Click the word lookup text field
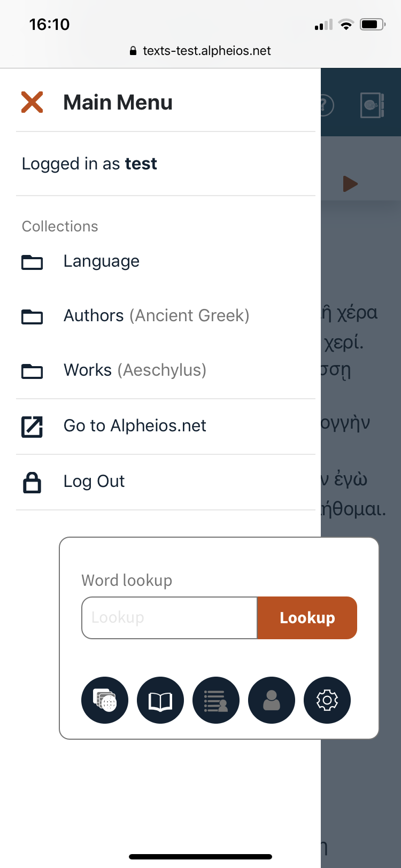Screen dimensions: 401x868 click(169, 618)
